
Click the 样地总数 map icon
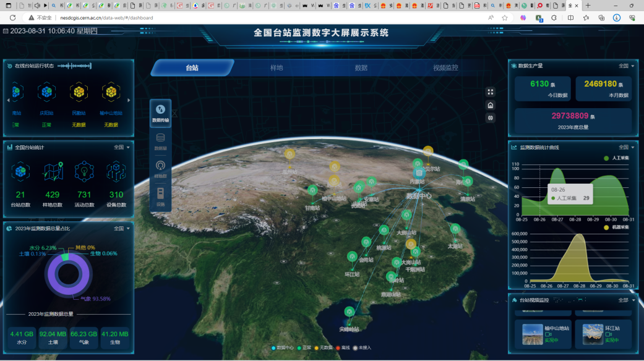(53, 171)
